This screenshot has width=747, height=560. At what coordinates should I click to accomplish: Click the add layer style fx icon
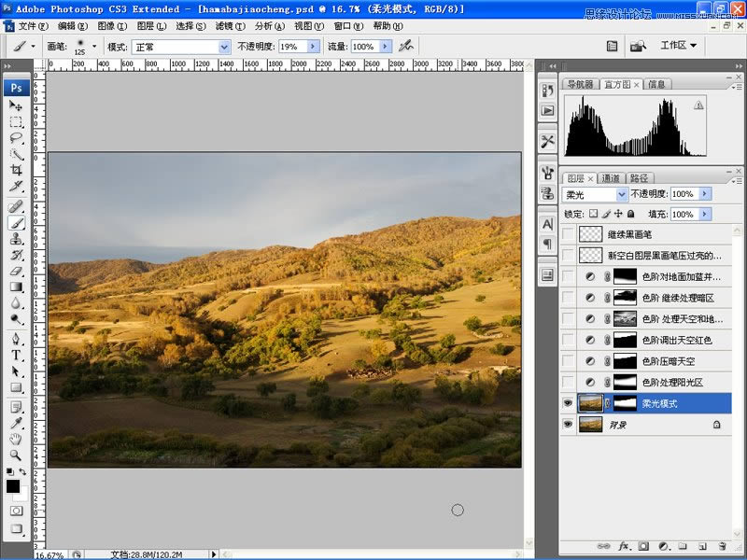[622, 546]
